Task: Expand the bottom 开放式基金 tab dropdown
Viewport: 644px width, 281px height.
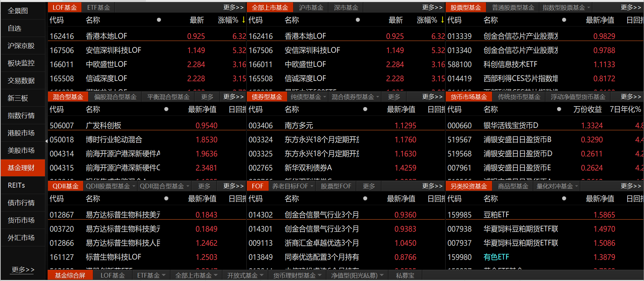Action: [262, 275]
